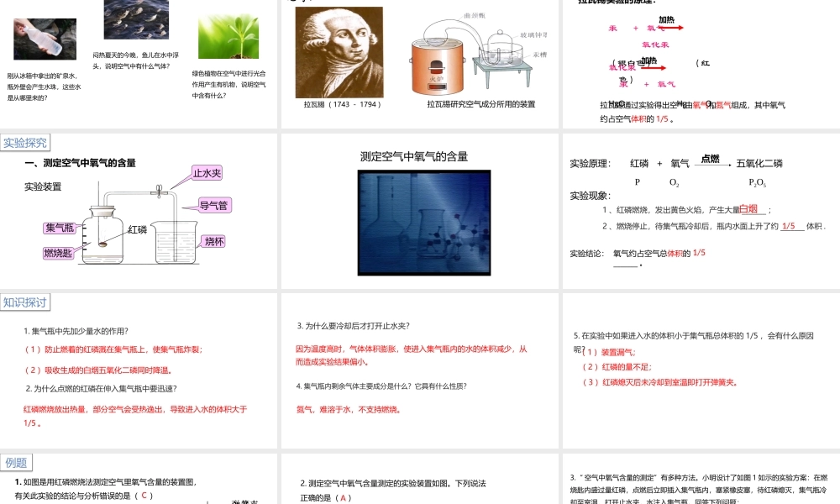Select the fish in water photo
The image size is (840, 504).
[137, 18]
